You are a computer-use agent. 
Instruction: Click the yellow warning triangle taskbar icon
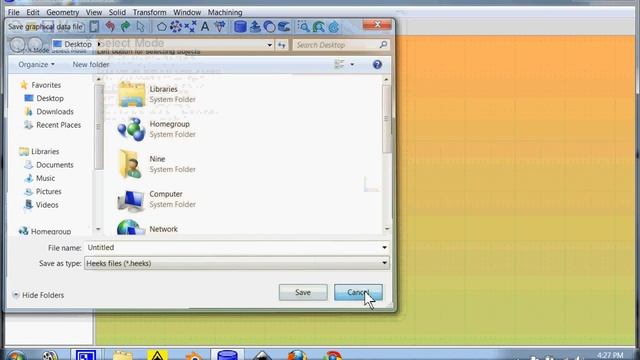[x=158, y=355]
